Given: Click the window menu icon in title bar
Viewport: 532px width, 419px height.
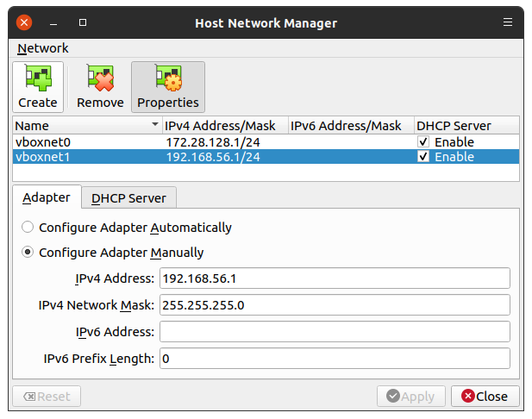Looking at the screenshot, I should click(508, 22).
